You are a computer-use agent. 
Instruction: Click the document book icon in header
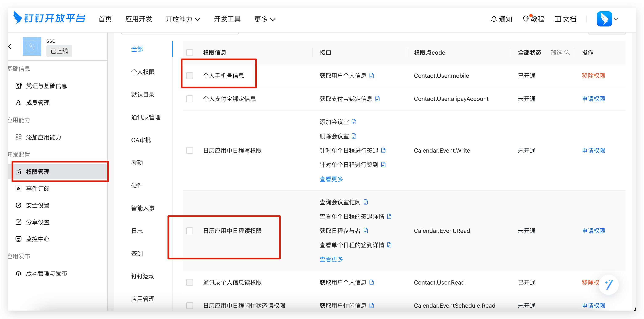pos(557,19)
